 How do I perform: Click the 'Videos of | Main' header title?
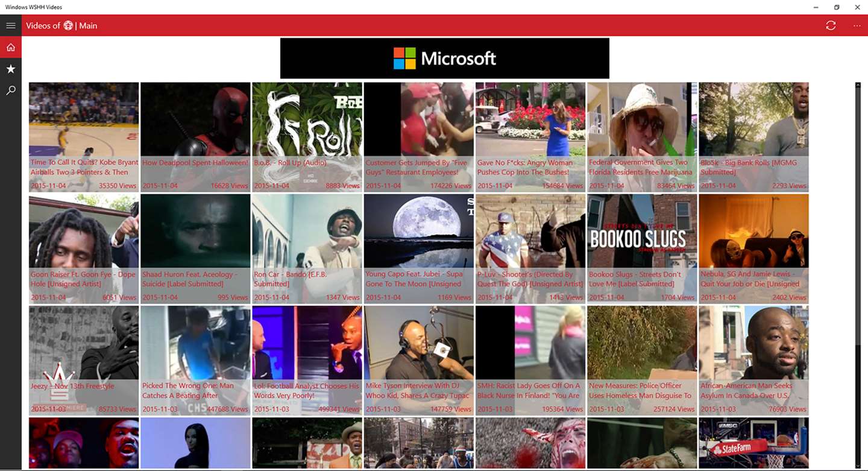(x=61, y=25)
